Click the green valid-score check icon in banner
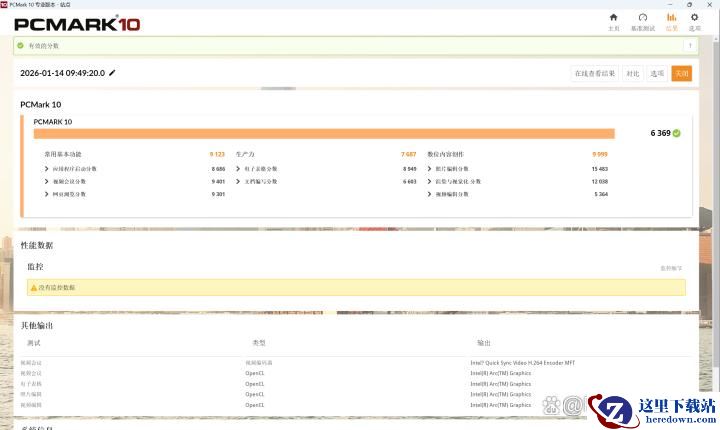720x430 pixels. coord(21,45)
